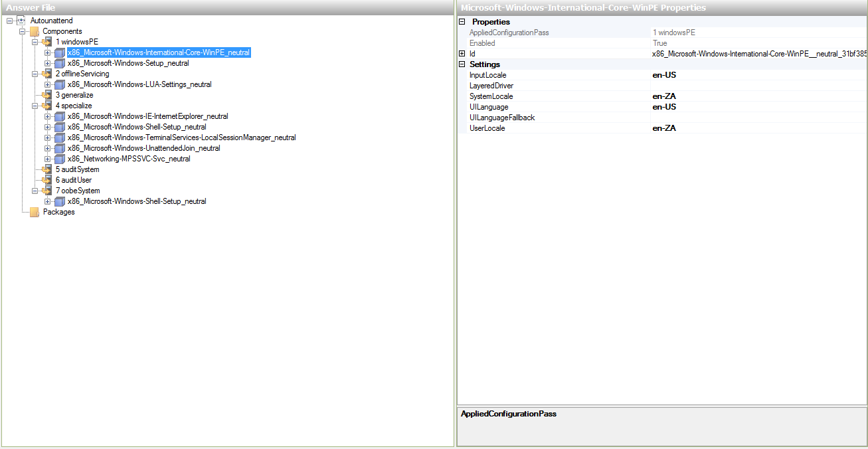The height and width of the screenshot is (449, 868).
Task: Click the 2 offlineServicing pass folder icon
Action: (46, 74)
